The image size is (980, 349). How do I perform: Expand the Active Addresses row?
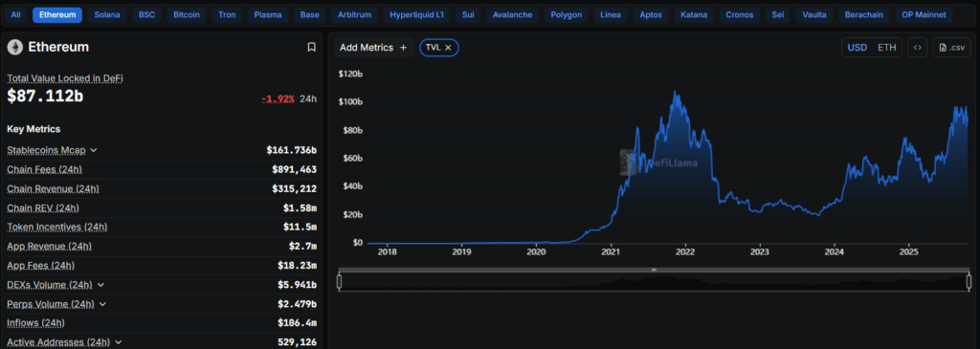tap(118, 342)
